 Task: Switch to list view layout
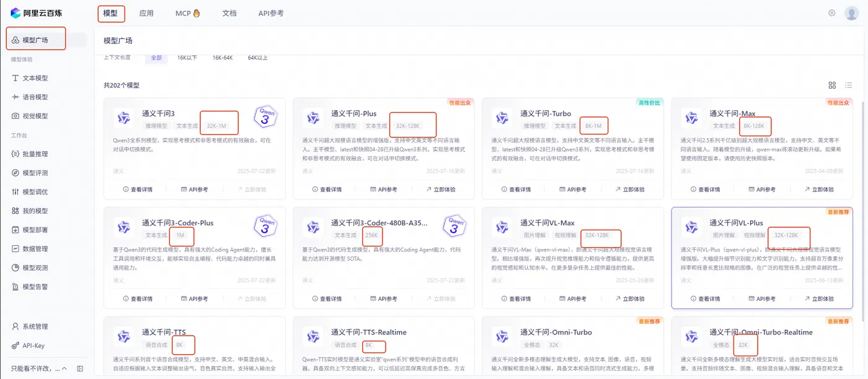tap(849, 85)
